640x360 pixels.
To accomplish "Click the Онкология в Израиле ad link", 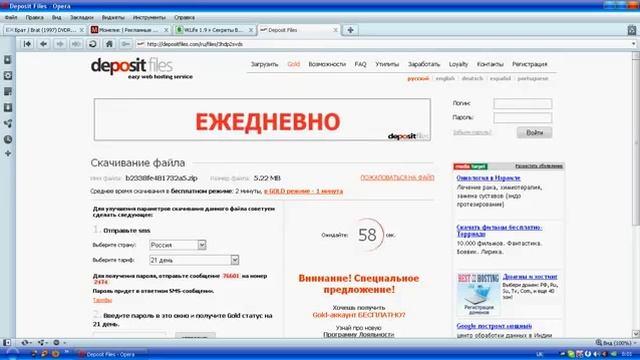I will click(x=488, y=178).
